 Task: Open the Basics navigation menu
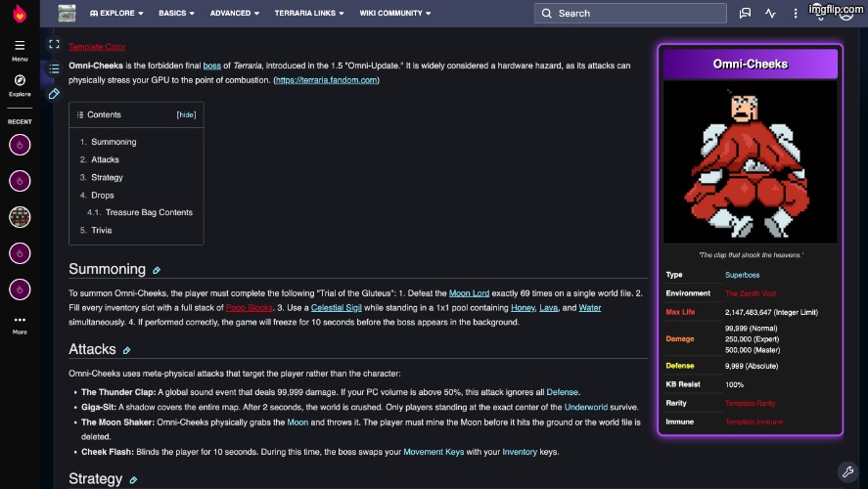click(176, 14)
